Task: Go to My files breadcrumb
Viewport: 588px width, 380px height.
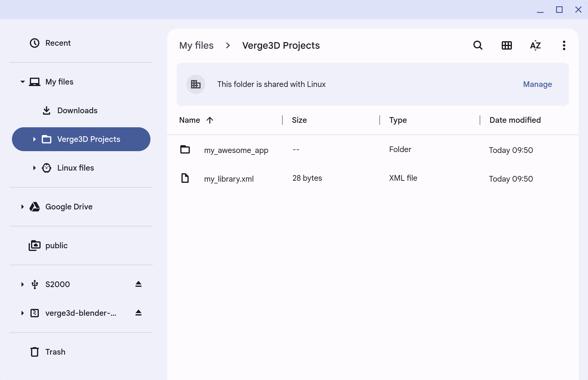Action: tap(196, 45)
